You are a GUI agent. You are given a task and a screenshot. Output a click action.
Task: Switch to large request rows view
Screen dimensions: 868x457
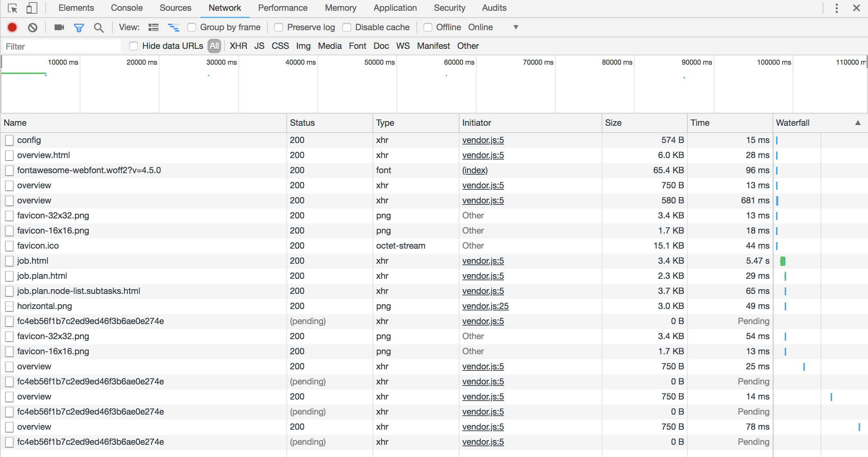click(x=154, y=27)
